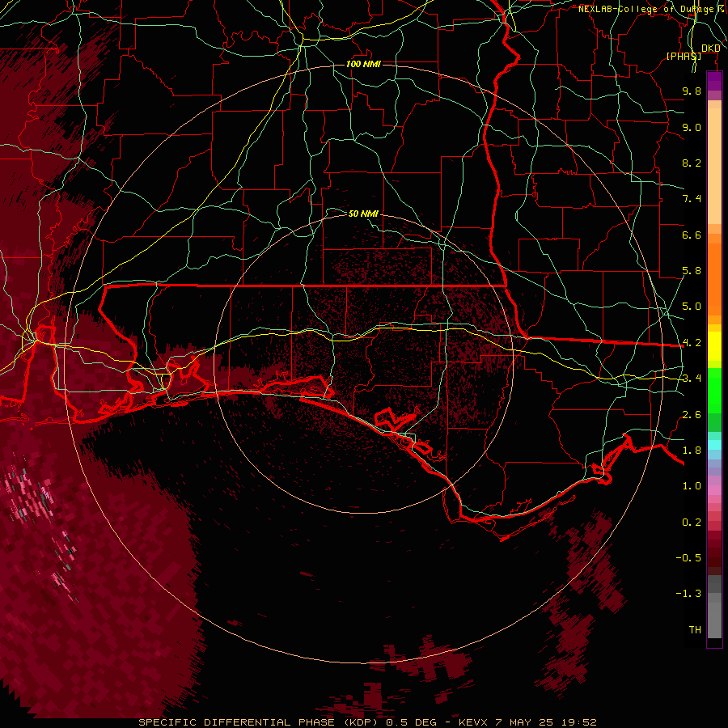728x728 pixels.
Task: Click the 50 NMI range ring label
Action: [363, 214]
